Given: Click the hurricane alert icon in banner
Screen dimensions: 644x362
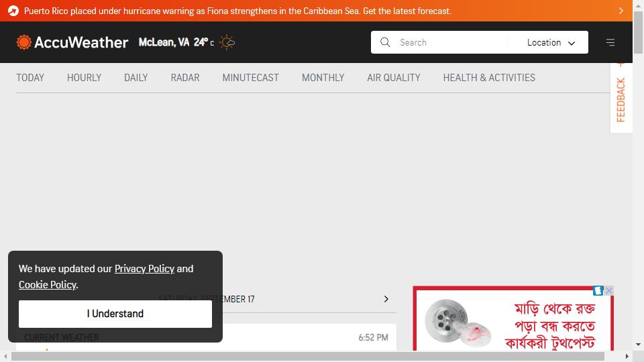Looking at the screenshot, I should click(13, 11).
